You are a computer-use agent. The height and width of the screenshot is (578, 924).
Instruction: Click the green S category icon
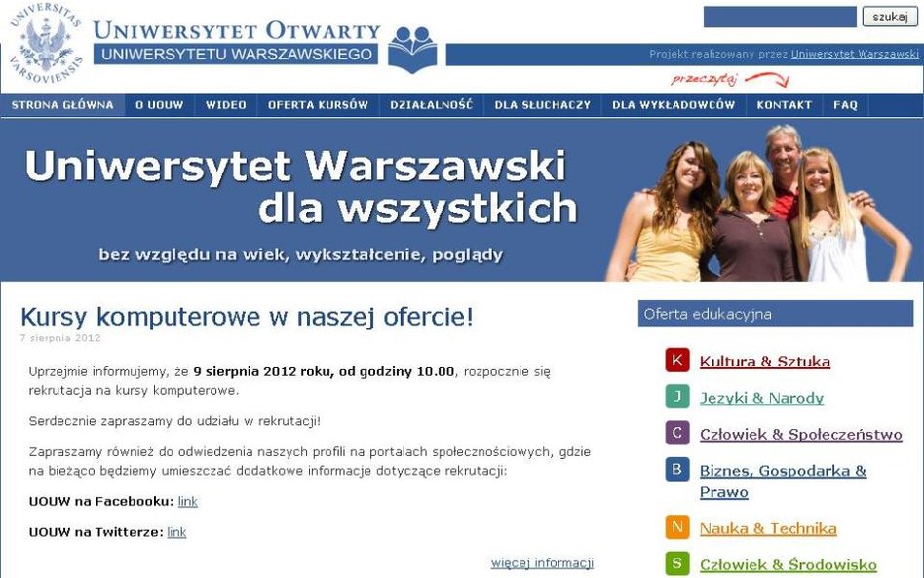[x=677, y=563]
